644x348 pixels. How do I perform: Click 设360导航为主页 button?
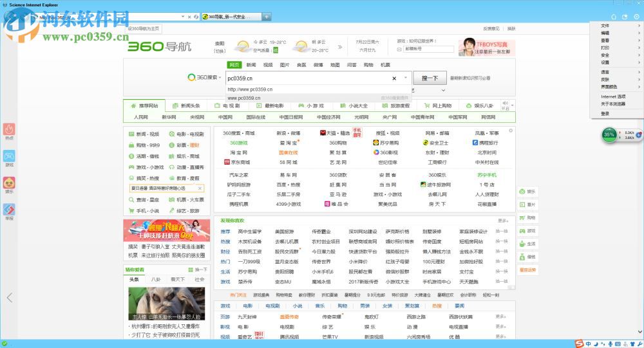(x=144, y=29)
